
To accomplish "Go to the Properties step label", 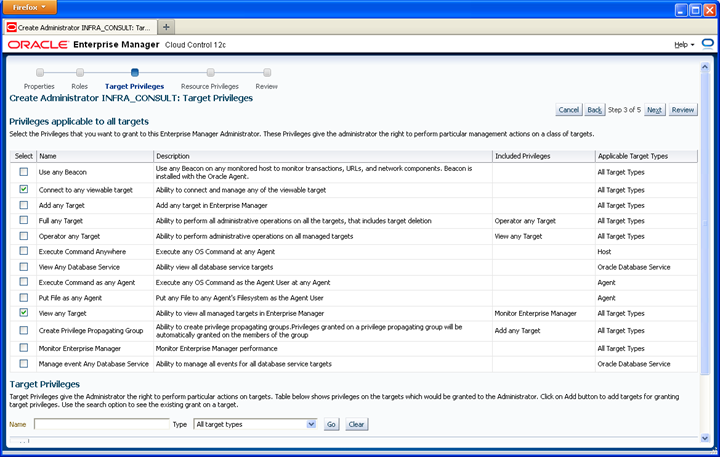I will [x=39, y=86].
